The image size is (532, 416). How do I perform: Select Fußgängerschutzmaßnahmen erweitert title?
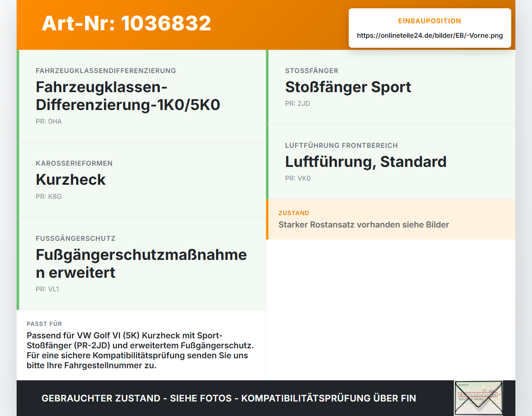pyautogui.click(x=141, y=264)
